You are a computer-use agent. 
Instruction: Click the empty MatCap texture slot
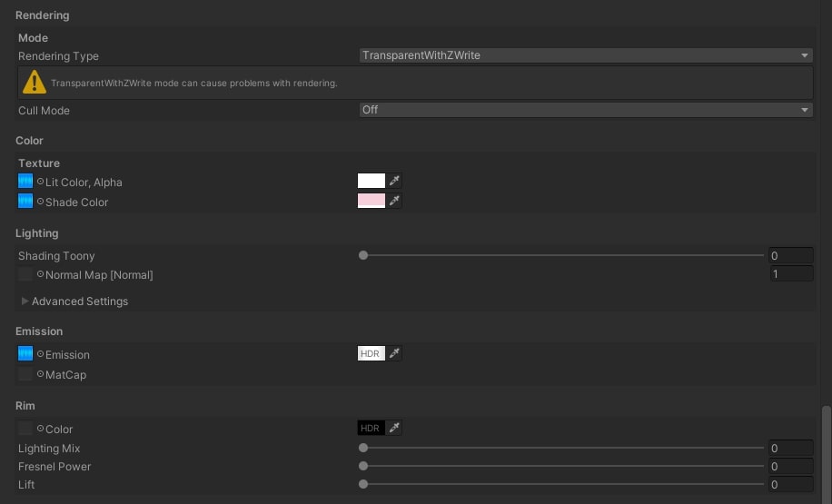25,374
